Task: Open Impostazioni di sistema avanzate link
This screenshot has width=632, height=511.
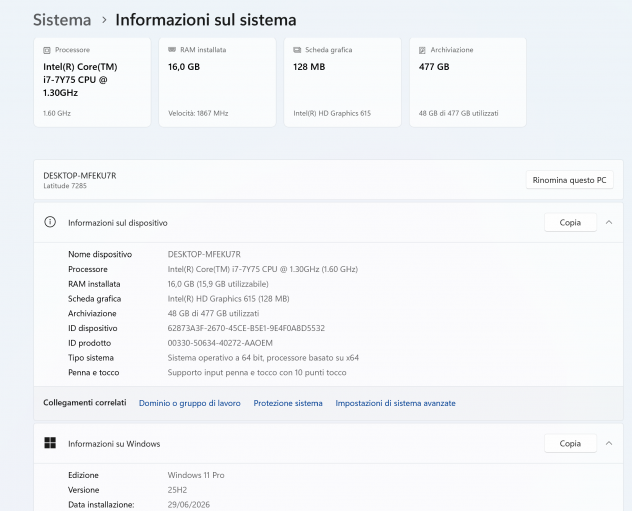Action: point(395,403)
